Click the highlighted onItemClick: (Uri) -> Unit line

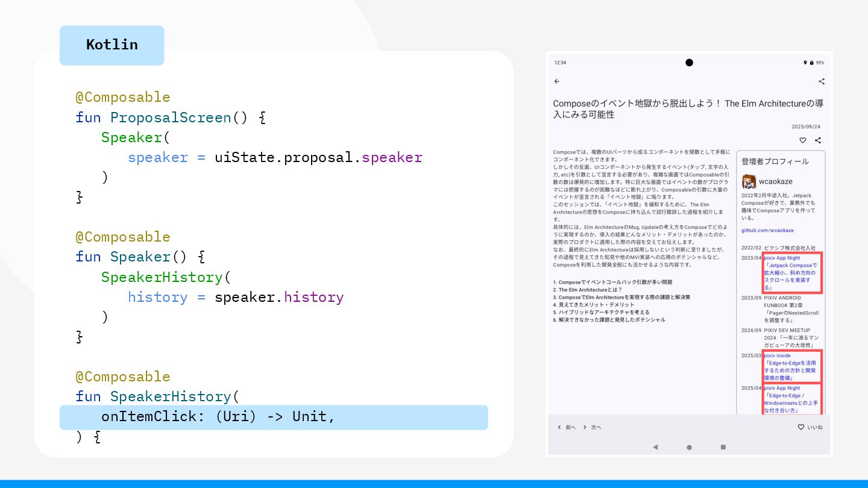[274, 417]
